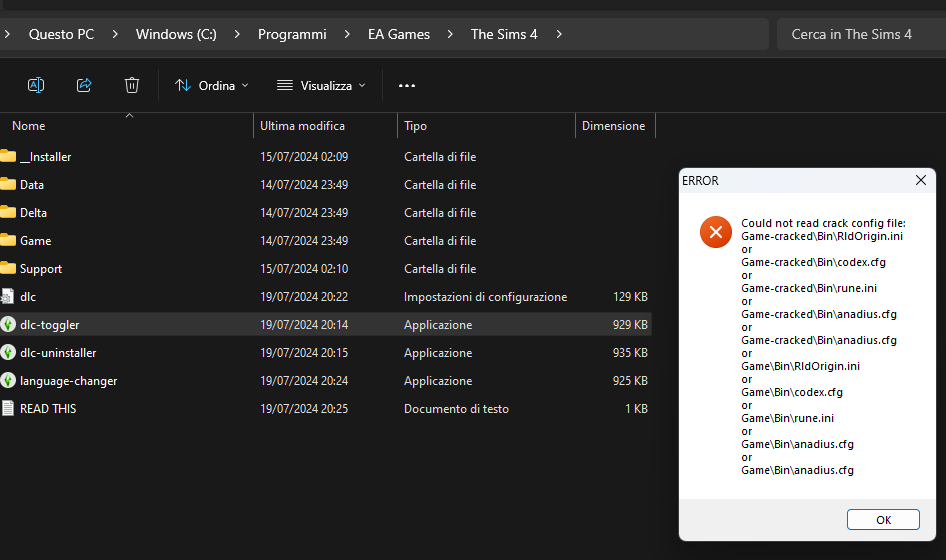Close the ERROR dialog with X
Screen dimensions: 946x560
921,180
